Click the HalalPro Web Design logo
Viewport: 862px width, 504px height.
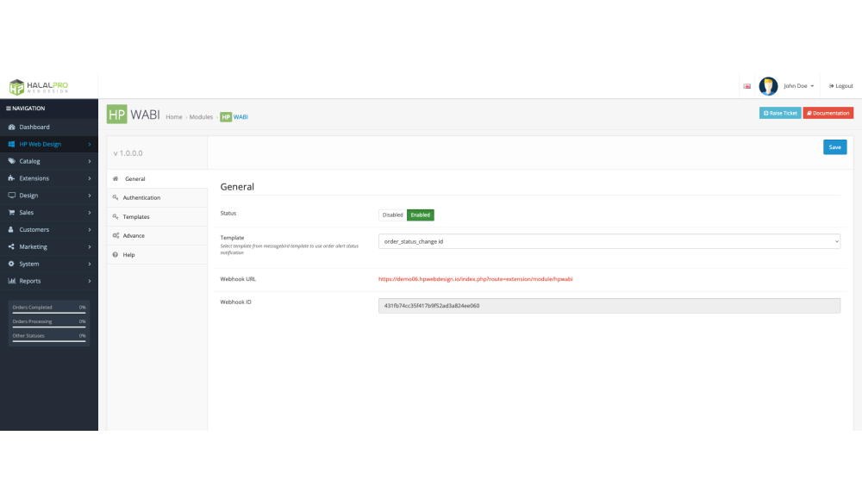[x=38, y=86]
